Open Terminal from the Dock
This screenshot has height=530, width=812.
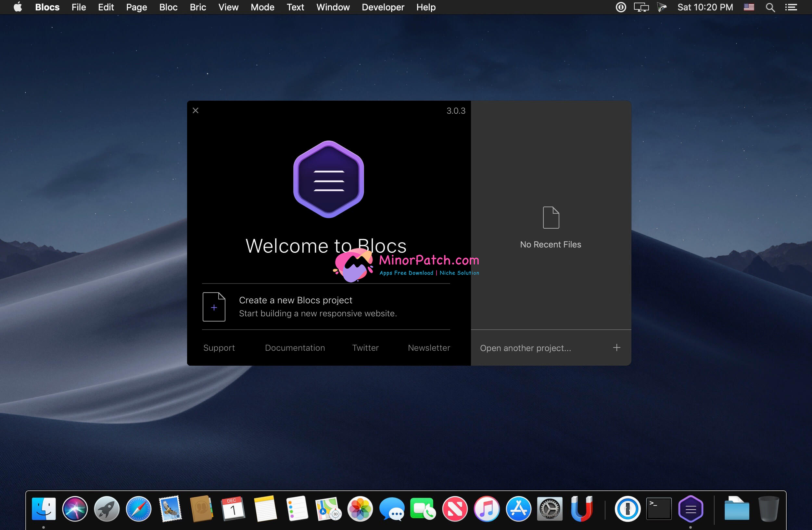tap(658, 509)
